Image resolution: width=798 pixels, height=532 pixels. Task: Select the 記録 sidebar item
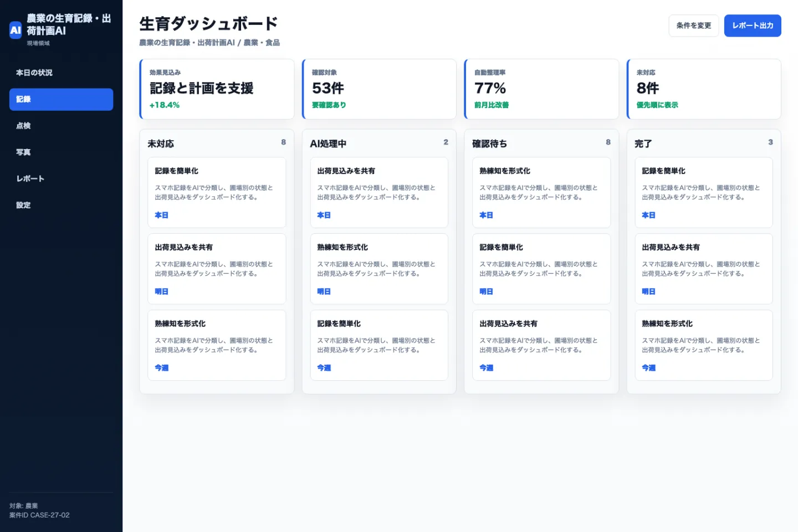coord(61,99)
